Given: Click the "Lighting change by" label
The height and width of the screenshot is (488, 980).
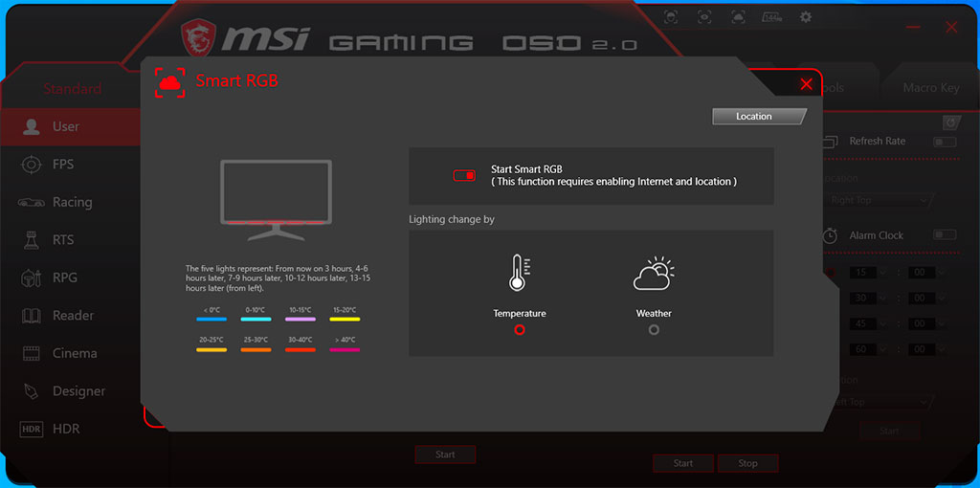Looking at the screenshot, I should [452, 219].
